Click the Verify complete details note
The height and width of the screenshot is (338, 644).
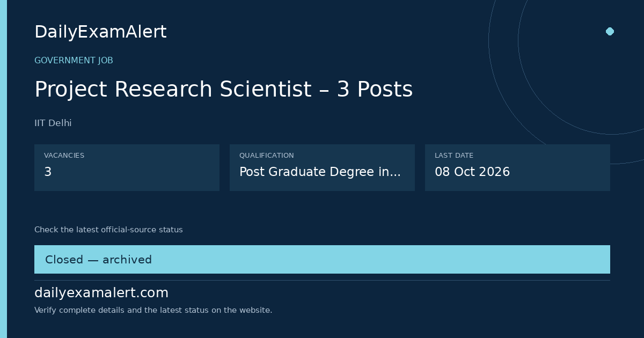(153, 310)
